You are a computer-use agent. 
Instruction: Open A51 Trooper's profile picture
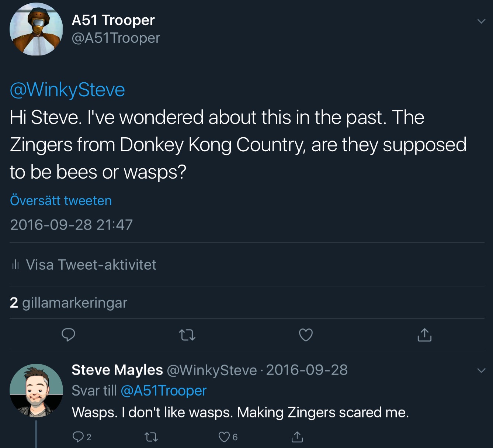(36, 29)
